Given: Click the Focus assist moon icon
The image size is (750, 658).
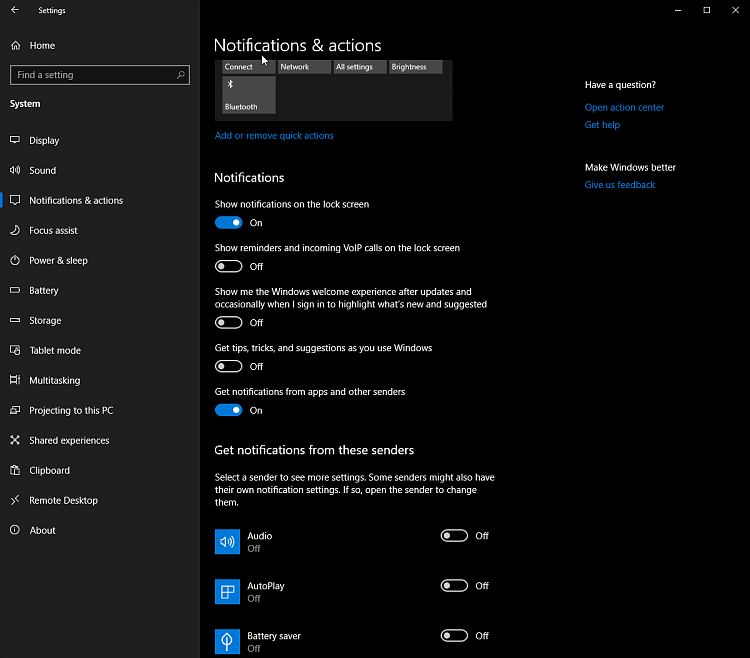Looking at the screenshot, I should point(15,230).
